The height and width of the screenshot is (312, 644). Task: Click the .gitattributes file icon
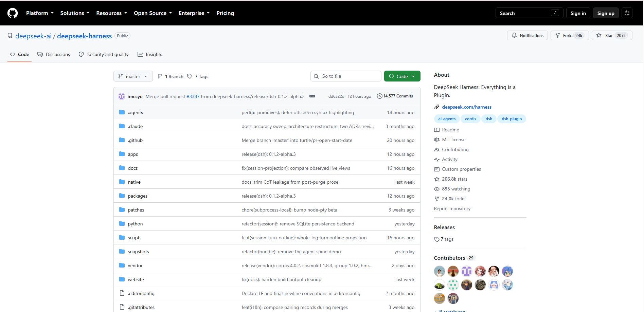[x=122, y=307]
